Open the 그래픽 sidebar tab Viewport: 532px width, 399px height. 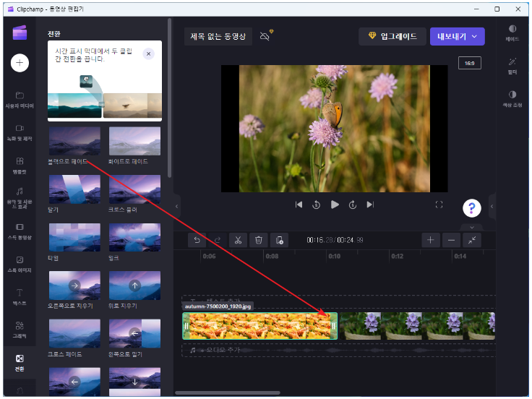coord(20,330)
